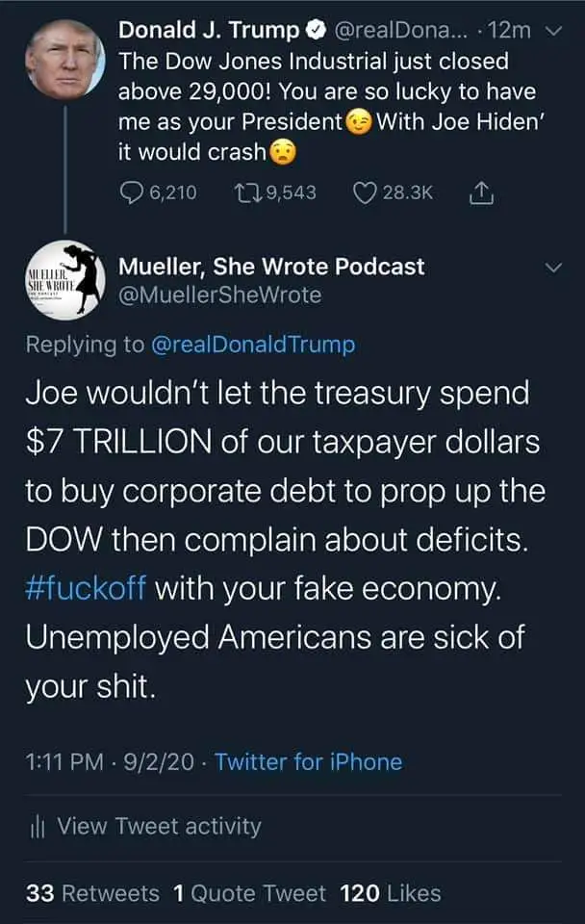
Task: Tap the bar chart icon for tweet activity
Action: 38,827
